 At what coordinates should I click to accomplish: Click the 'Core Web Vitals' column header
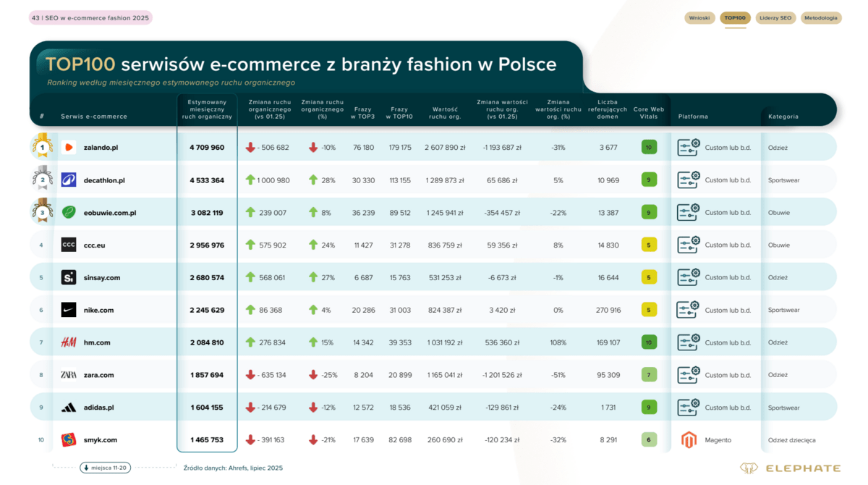pyautogui.click(x=649, y=113)
